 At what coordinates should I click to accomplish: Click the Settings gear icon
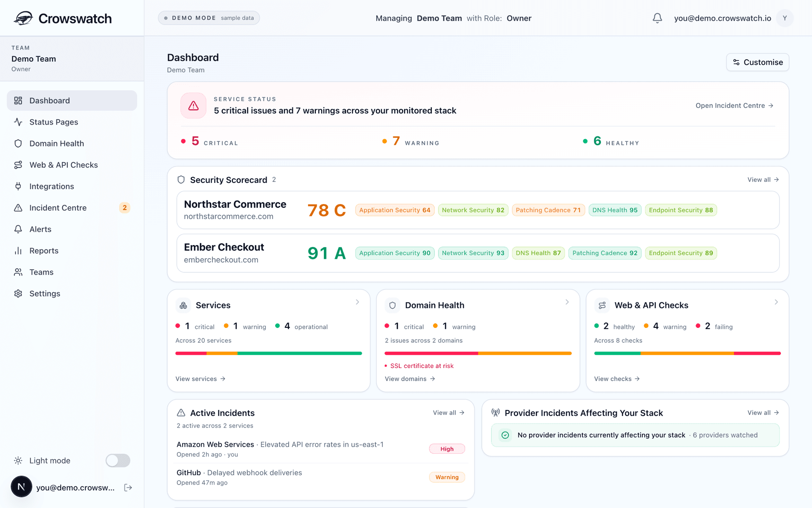click(18, 294)
